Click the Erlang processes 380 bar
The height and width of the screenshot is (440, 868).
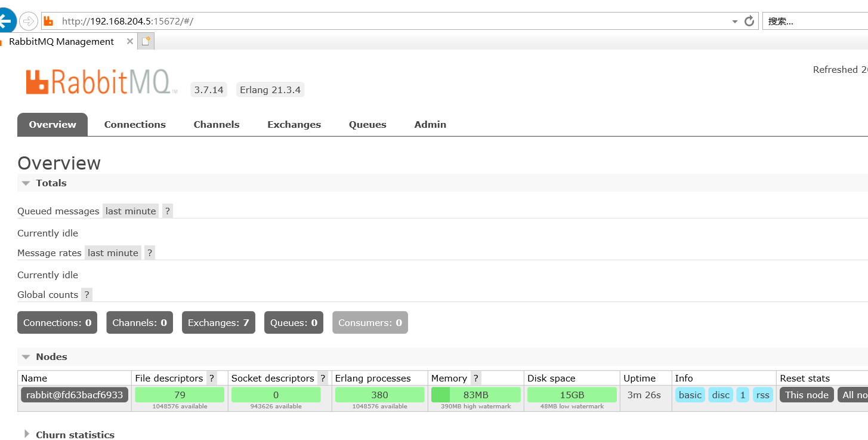[379, 395]
